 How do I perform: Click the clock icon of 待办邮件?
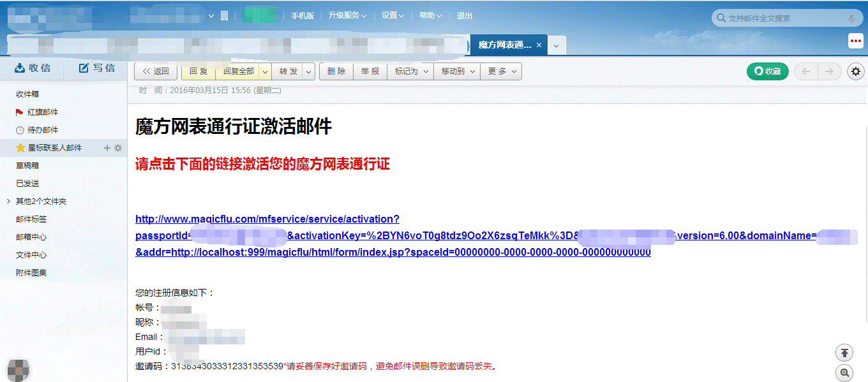[x=20, y=129]
